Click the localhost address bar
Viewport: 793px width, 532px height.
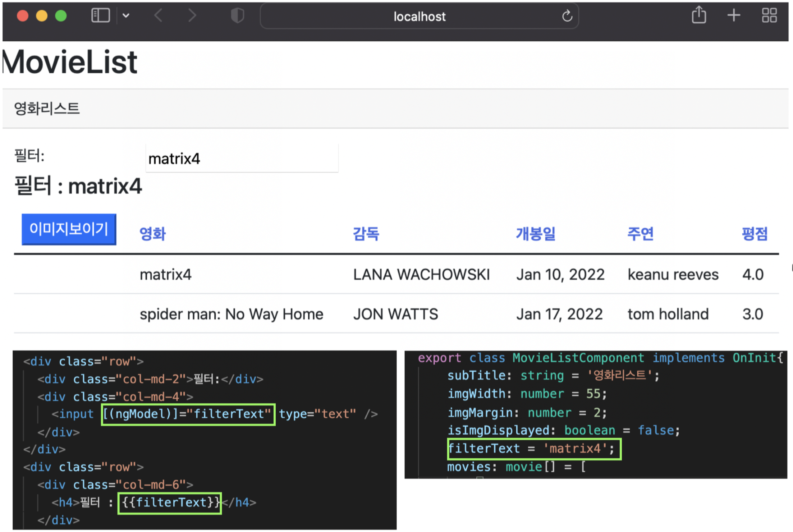419,16
